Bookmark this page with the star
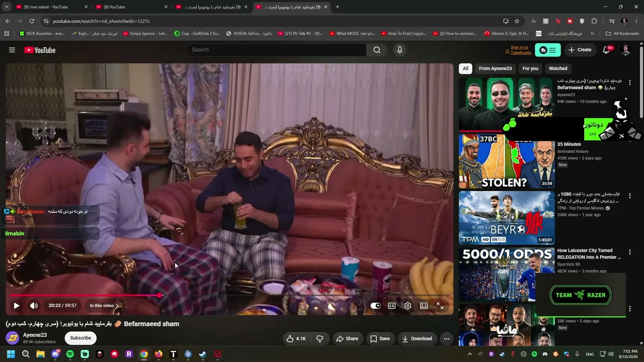This screenshot has width=644, height=362. 517,21
